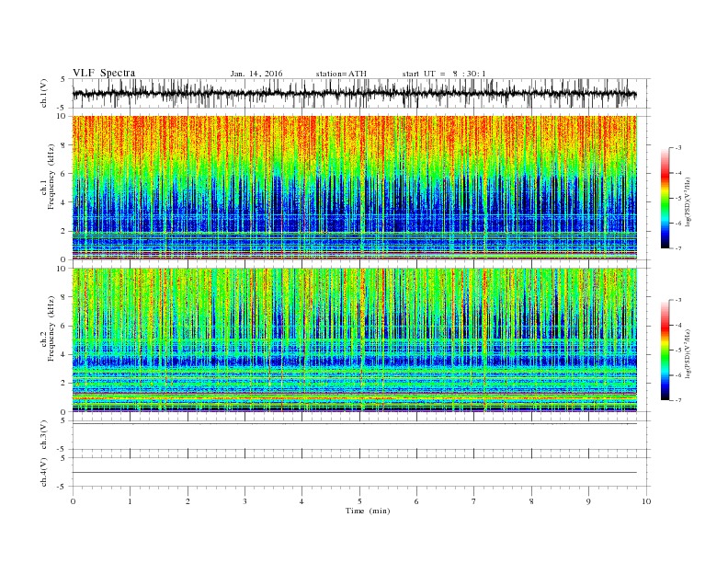Click inside the ch.2 spectrogram panel
This screenshot has height=563, width=728.
354,339
